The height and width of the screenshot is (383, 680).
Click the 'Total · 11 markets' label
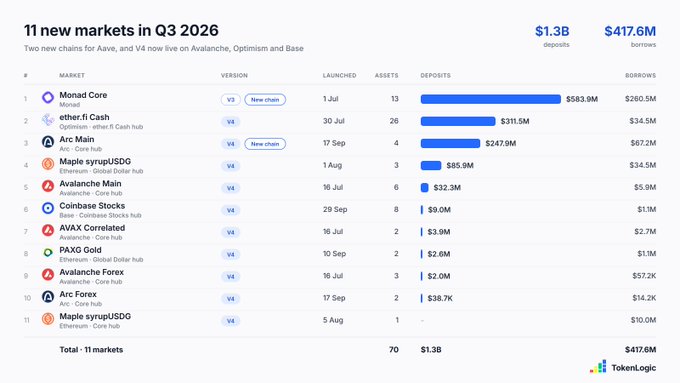pyautogui.click(x=91, y=350)
